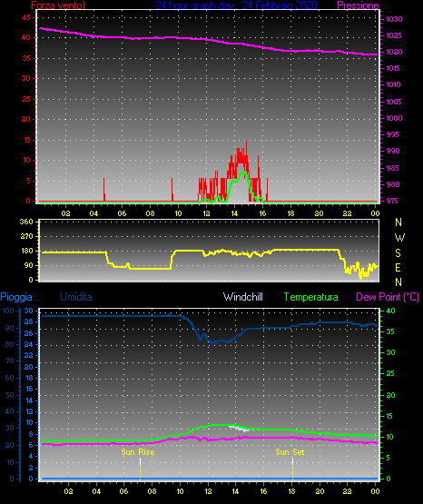423x504 pixels.
Task: Click the 360 wind direction axis label
Action: (26, 222)
